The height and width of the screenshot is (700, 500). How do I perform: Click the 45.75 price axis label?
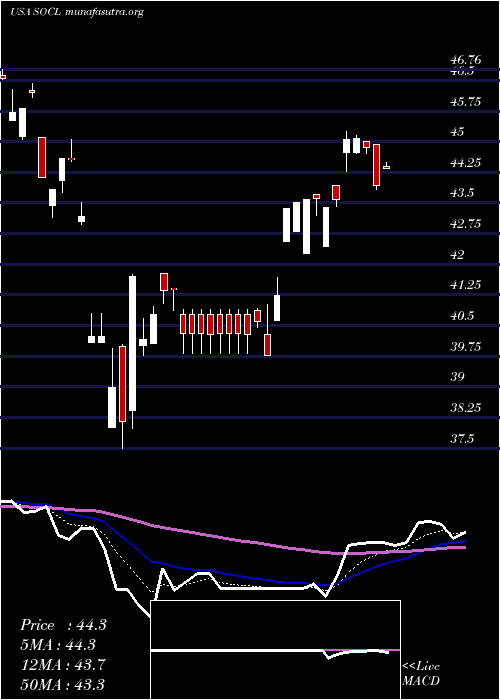click(x=466, y=102)
